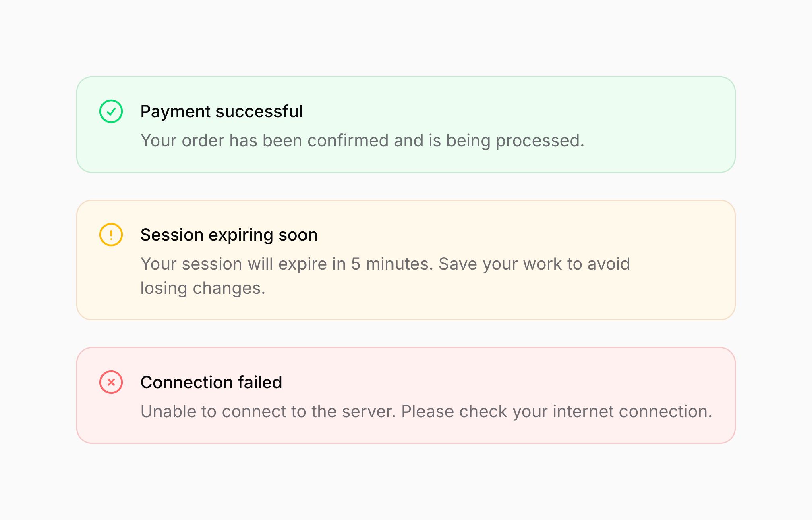Click the order confirmed description text

coord(362,141)
